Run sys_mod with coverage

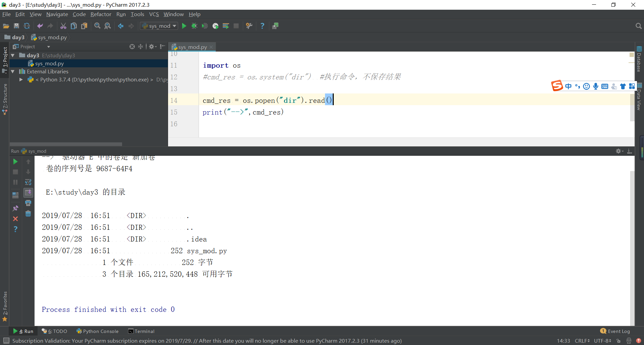pyautogui.click(x=205, y=26)
